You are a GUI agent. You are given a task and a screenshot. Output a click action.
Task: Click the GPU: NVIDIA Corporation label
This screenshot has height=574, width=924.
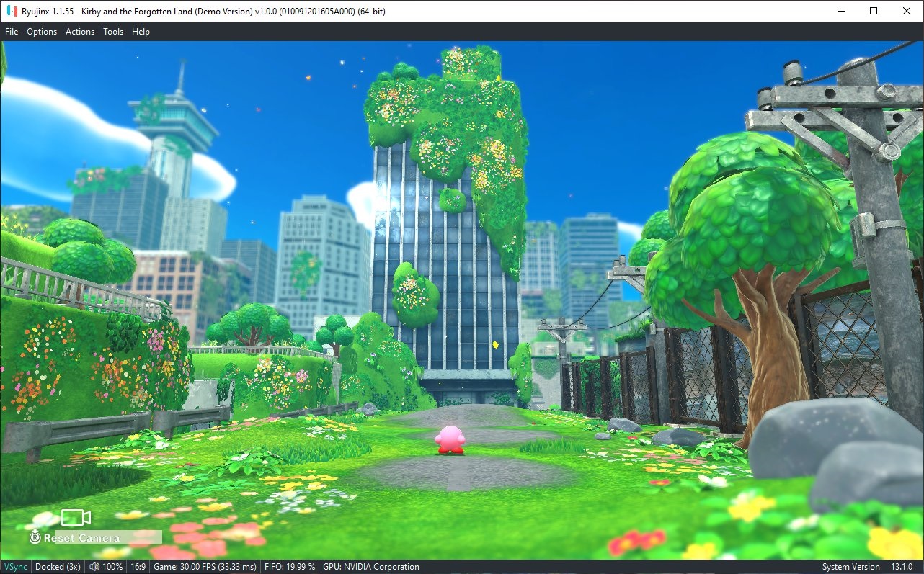(371, 567)
